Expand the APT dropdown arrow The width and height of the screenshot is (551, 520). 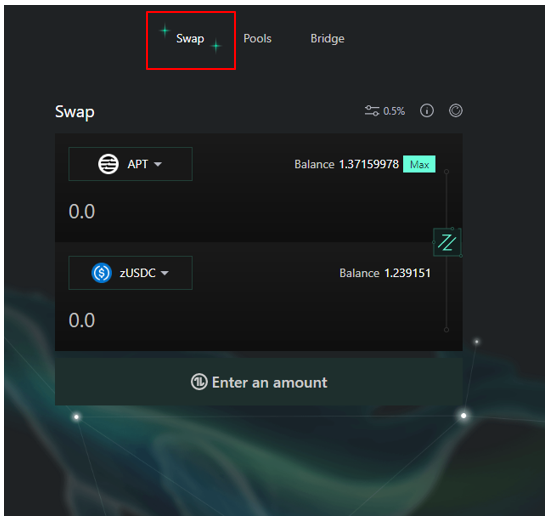158,164
